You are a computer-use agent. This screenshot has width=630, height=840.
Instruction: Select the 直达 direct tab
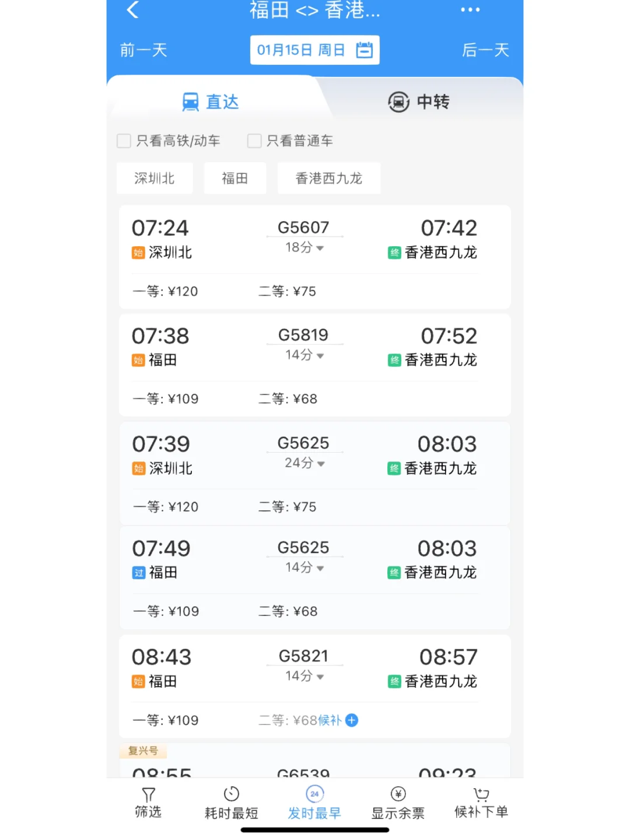tap(211, 102)
